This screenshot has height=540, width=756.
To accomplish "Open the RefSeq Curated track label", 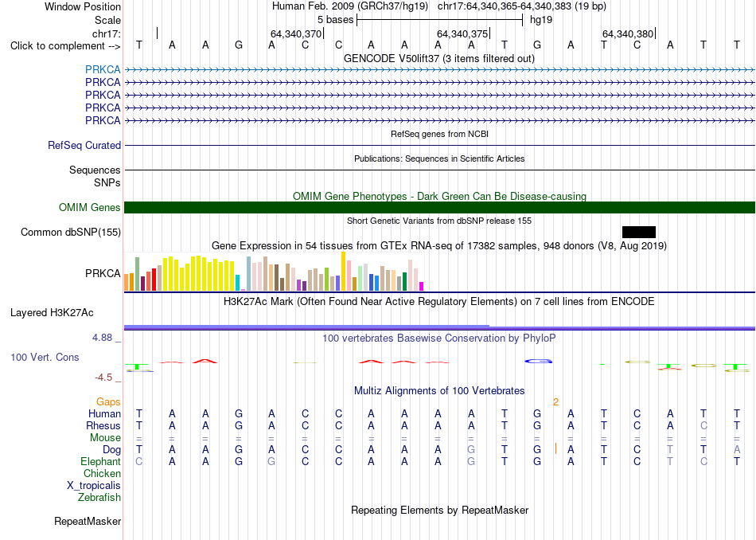I will 84,145.
